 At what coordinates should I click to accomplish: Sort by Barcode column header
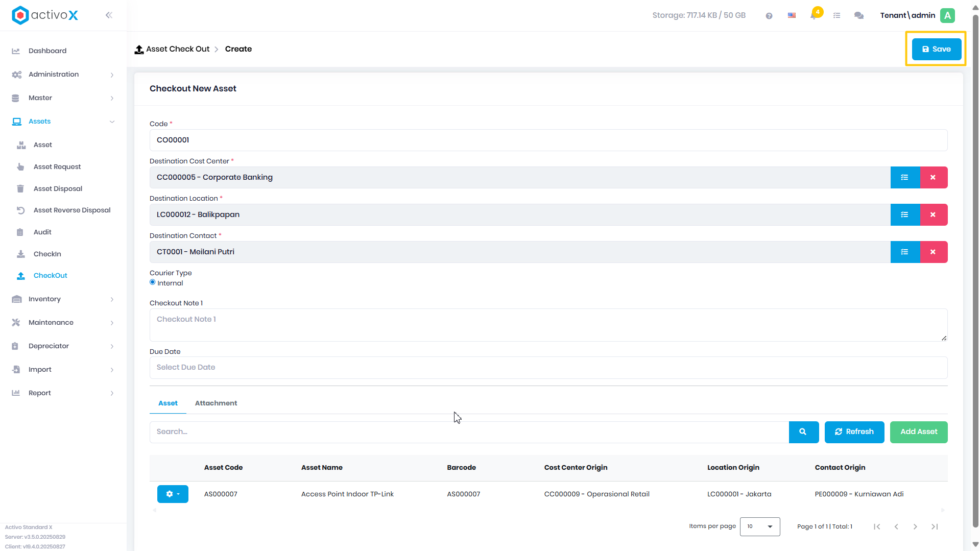[x=461, y=468]
